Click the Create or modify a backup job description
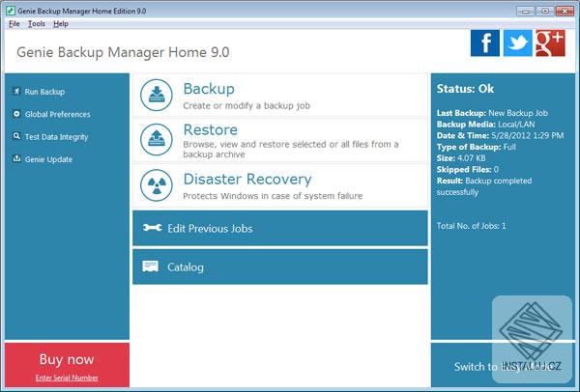 pyautogui.click(x=246, y=105)
